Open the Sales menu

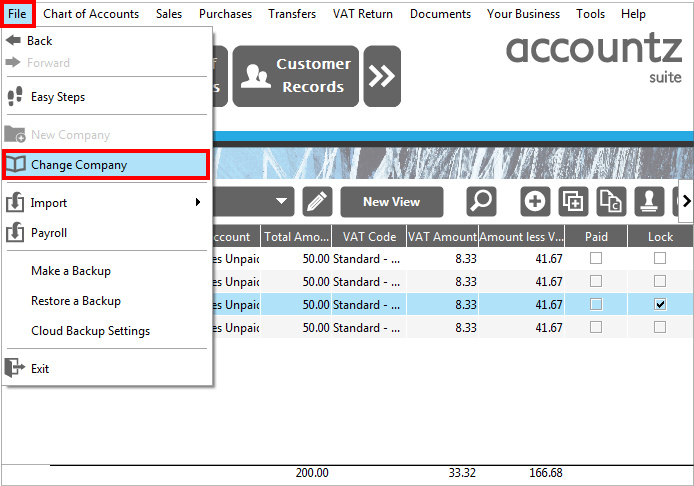click(x=169, y=14)
